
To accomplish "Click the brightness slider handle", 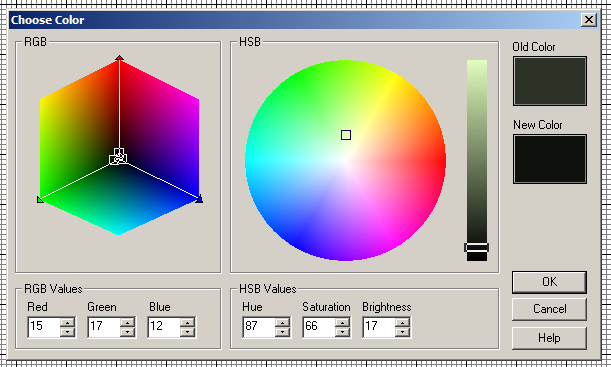I will (477, 247).
